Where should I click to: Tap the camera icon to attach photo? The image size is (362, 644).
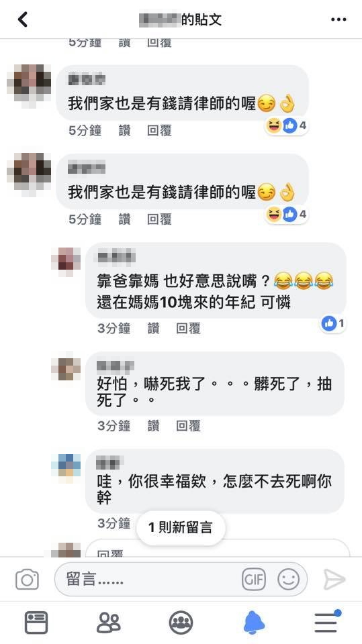click(27, 580)
